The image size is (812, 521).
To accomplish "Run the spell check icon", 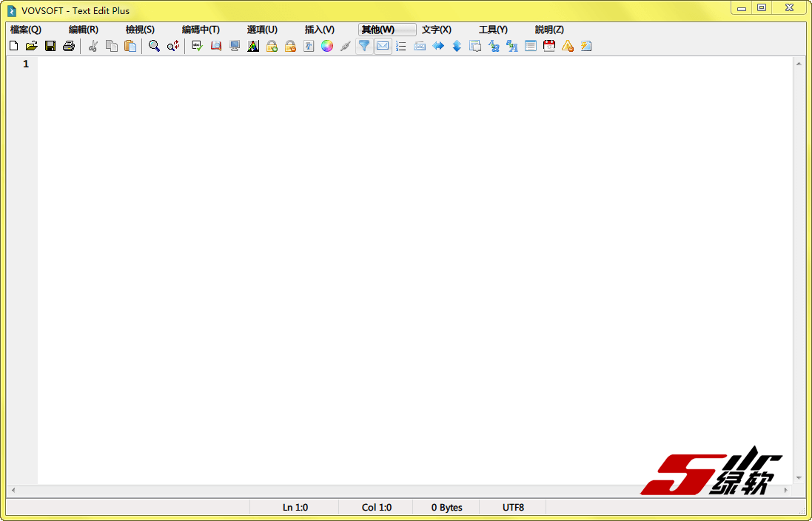I will 197,46.
